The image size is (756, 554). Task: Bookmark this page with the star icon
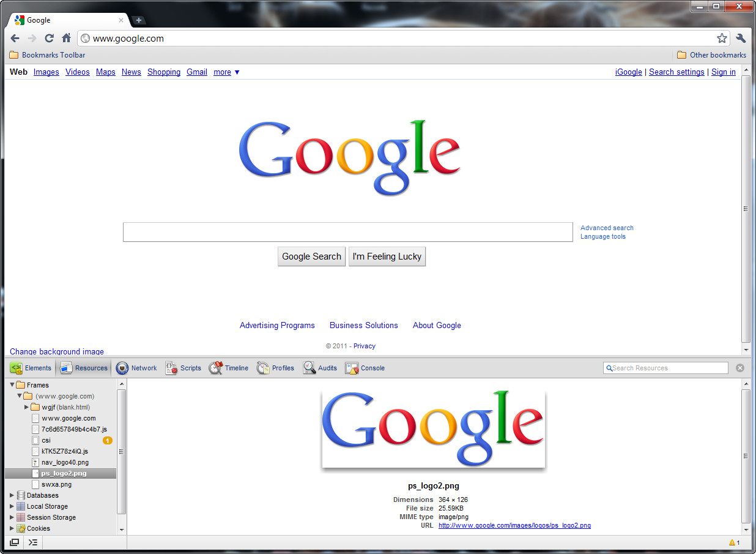pyautogui.click(x=722, y=38)
